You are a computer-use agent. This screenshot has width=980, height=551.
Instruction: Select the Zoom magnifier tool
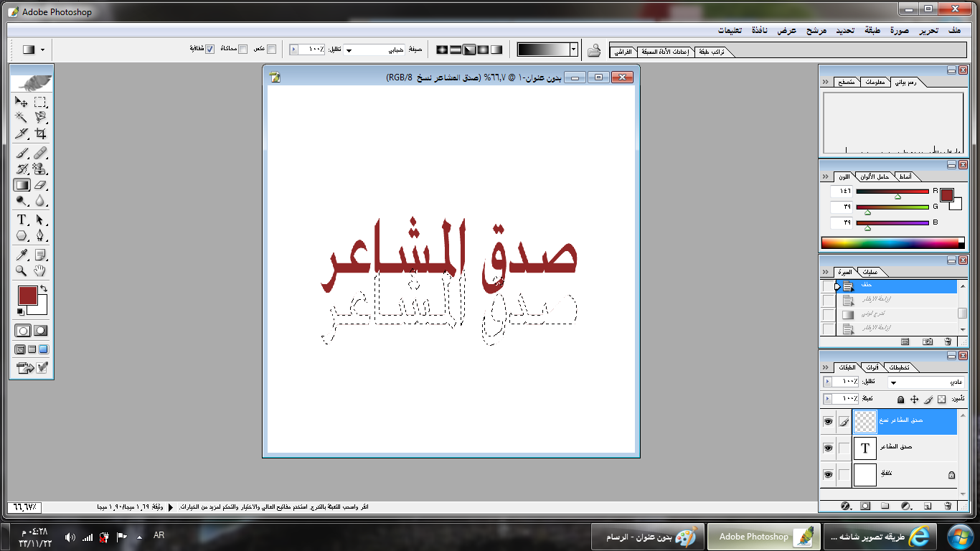(x=22, y=271)
